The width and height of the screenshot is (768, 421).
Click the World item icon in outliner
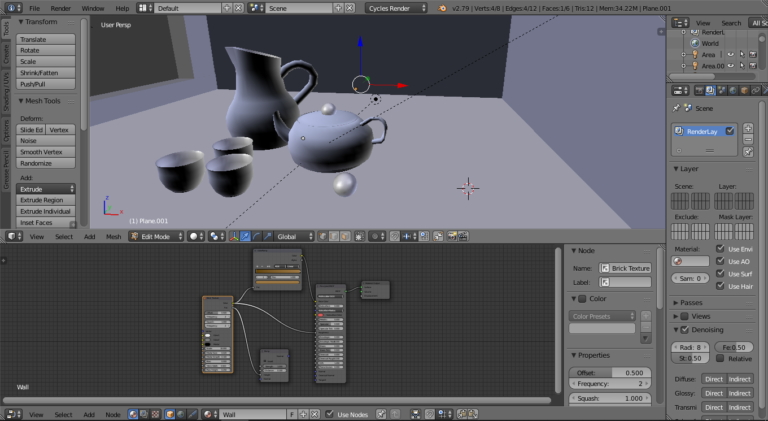point(694,43)
